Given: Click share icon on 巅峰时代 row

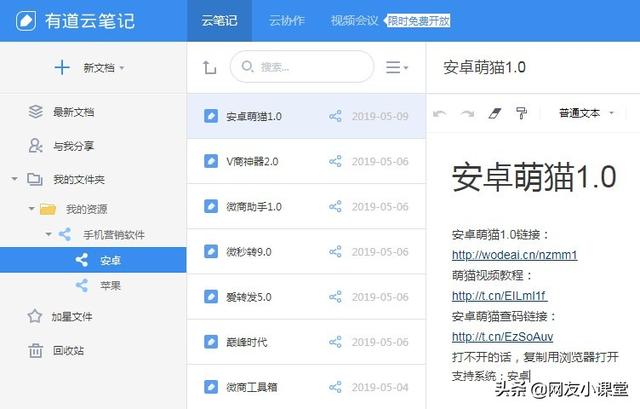Looking at the screenshot, I should point(335,342).
